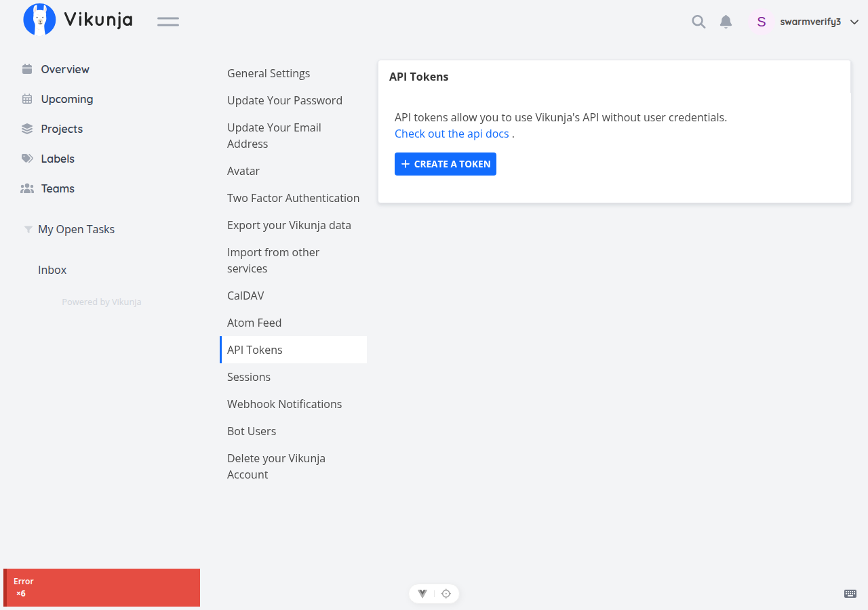868x610 pixels.
Task: Click the Teams people icon
Action: (x=27, y=188)
